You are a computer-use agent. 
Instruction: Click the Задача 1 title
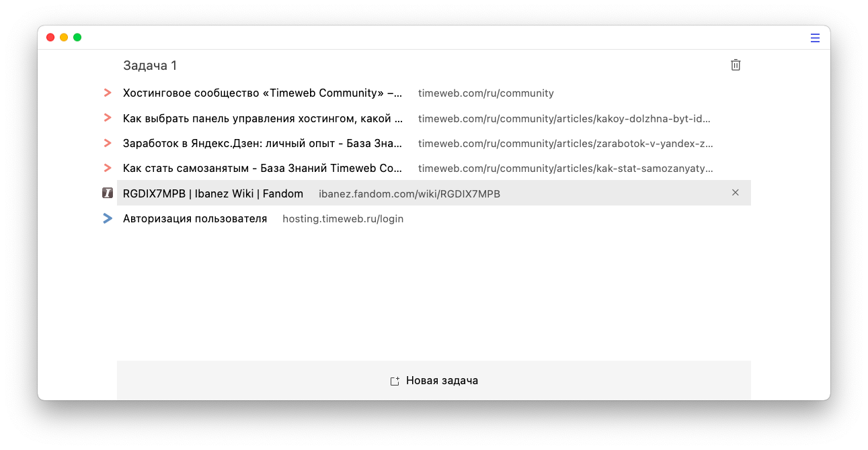coord(150,66)
